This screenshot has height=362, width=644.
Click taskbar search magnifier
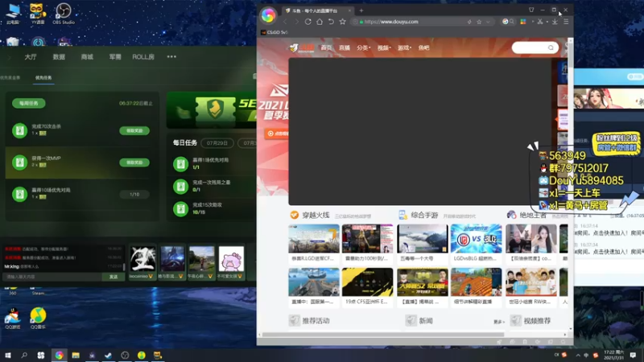click(x=24, y=355)
